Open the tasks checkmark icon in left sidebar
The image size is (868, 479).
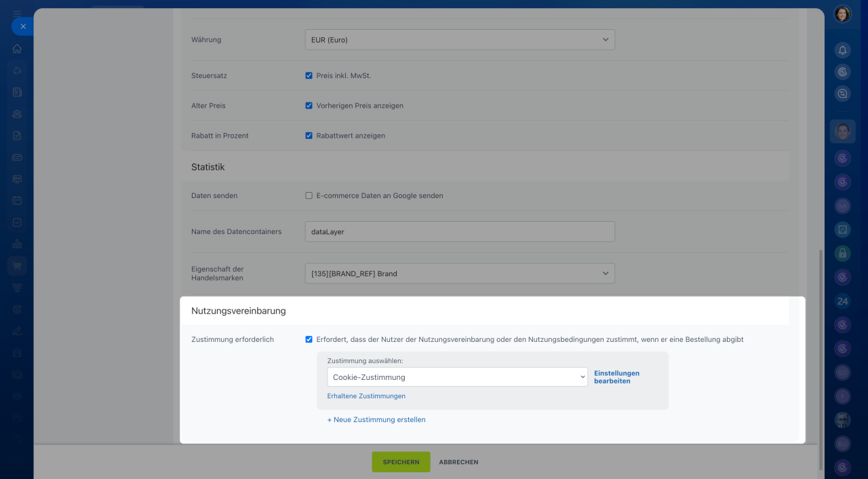(x=17, y=223)
